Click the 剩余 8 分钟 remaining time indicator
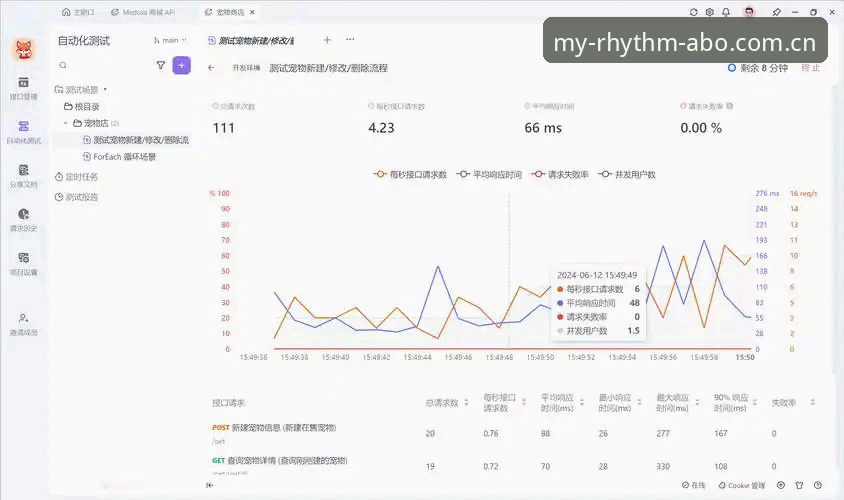The height and width of the screenshot is (500, 844). (758, 68)
